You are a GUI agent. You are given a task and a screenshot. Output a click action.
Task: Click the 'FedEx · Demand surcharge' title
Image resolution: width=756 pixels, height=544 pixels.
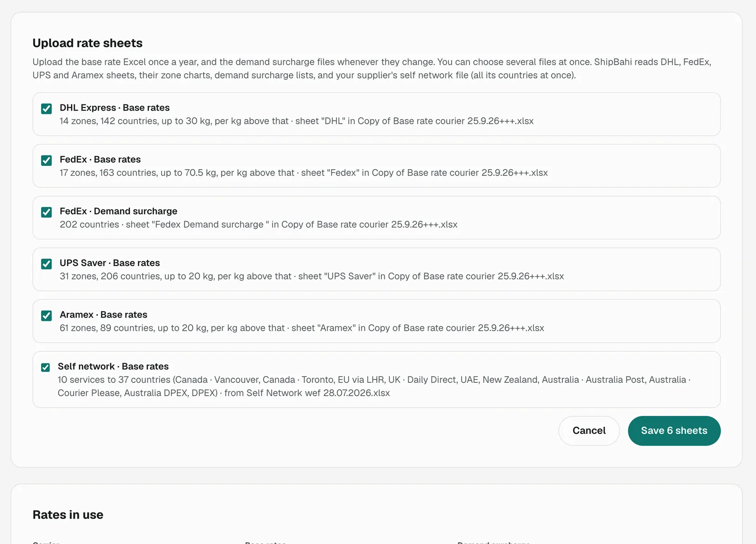click(x=119, y=211)
